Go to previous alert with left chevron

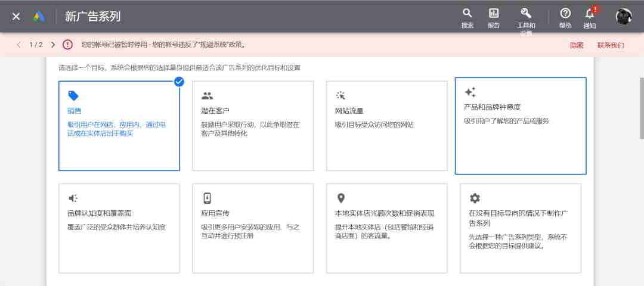point(18,45)
